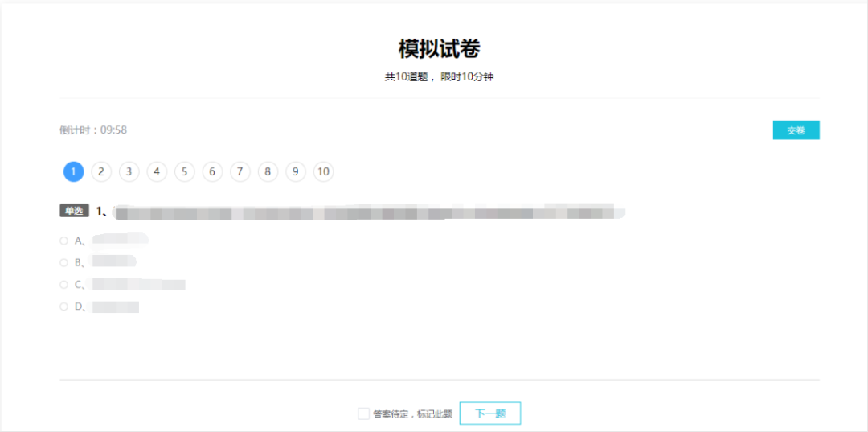Click the 下一题 button
This screenshot has width=868, height=432.
click(490, 413)
